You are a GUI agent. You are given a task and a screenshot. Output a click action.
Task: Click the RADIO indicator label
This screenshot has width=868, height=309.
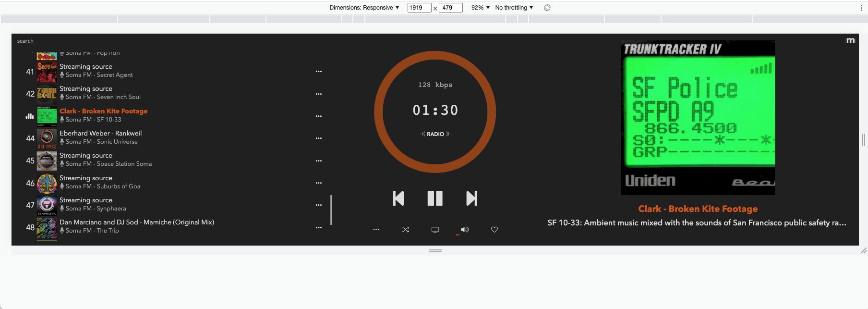click(435, 134)
